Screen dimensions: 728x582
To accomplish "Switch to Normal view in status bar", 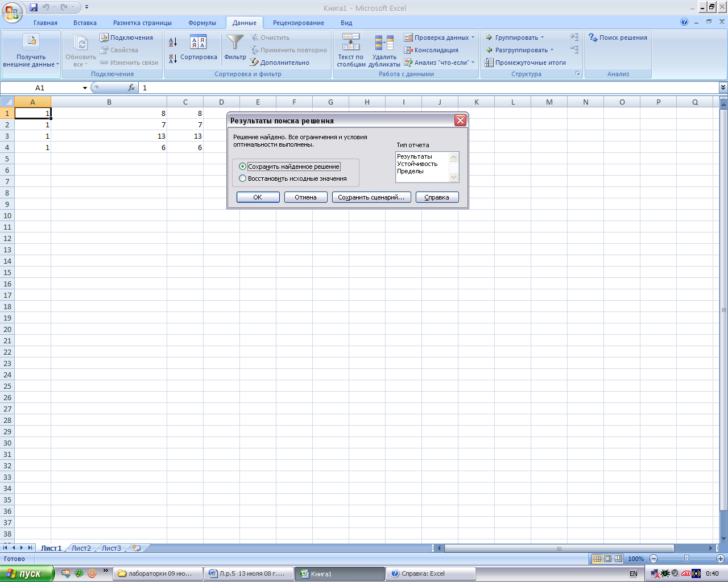I will 597,559.
